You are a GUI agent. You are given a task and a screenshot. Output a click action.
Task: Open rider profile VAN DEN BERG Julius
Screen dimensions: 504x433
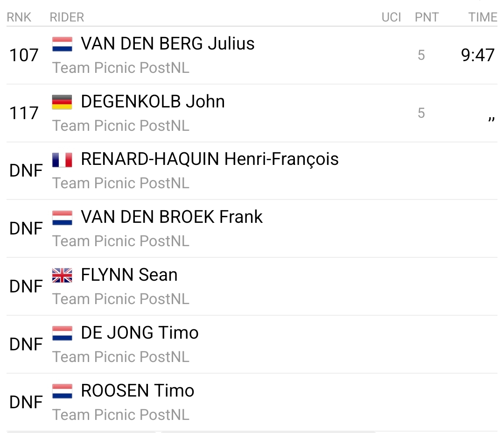(x=168, y=44)
